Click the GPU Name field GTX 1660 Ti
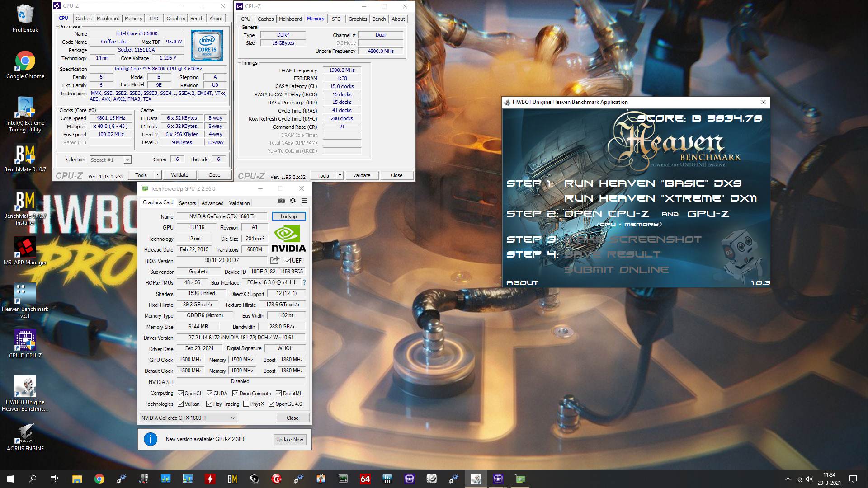This screenshot has width=868, height=488. [x=222, y=216]
